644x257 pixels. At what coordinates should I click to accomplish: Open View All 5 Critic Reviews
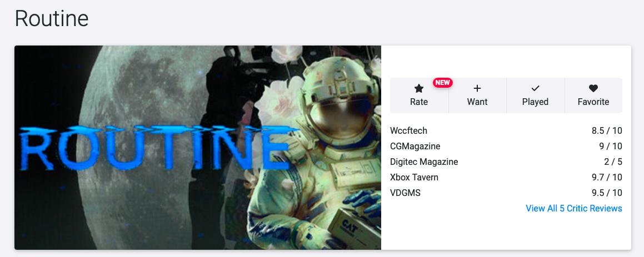(x=573, y=208)
